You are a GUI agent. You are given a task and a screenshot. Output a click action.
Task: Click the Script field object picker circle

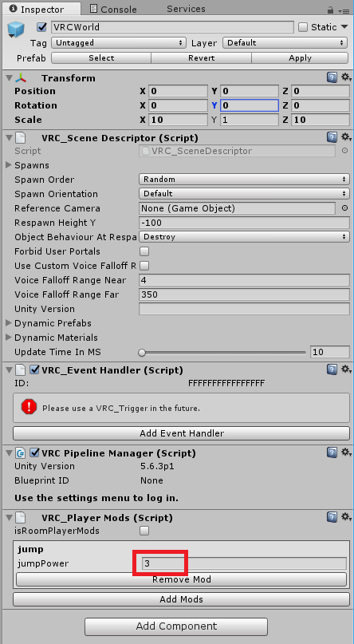(x=344, y=151)
